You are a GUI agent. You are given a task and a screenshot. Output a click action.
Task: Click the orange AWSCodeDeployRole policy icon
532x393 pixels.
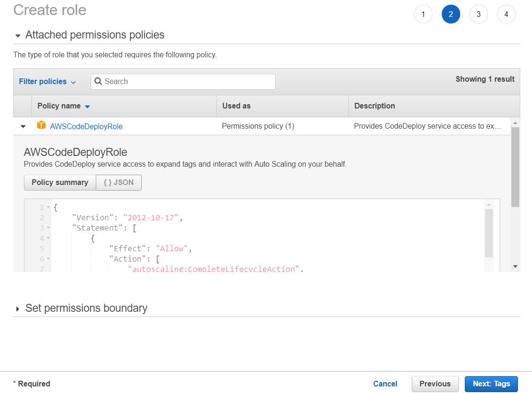tap(41, 126)
